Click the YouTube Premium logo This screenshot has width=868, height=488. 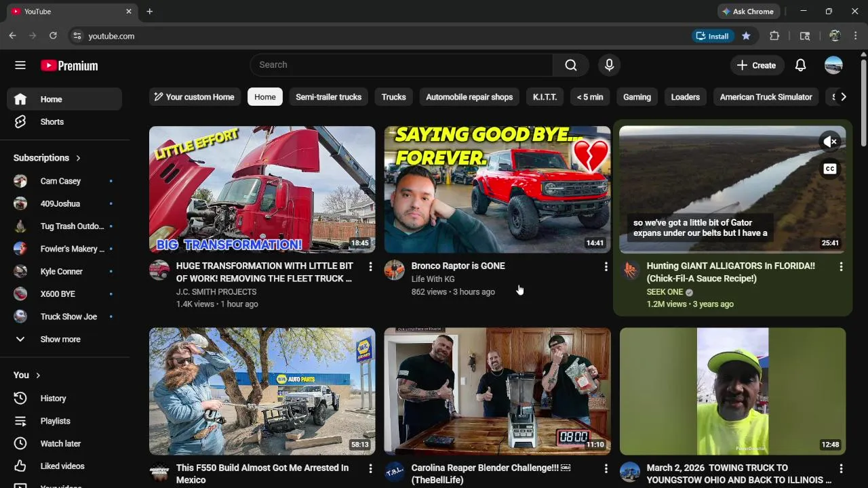coord(69,65)
